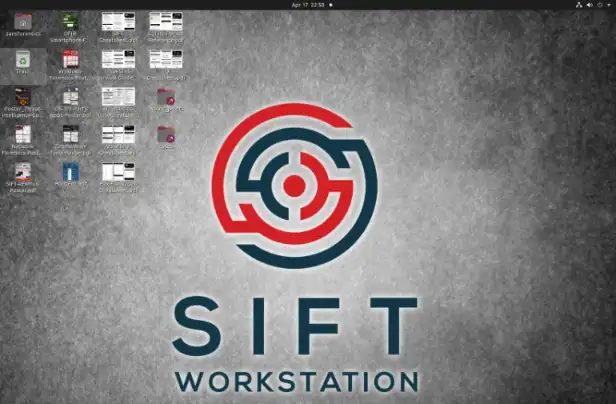This screenshot has width=616, height=404.
Task: Open the SIFT Cheatsheet pdf file
Action: tap(118, 21)
